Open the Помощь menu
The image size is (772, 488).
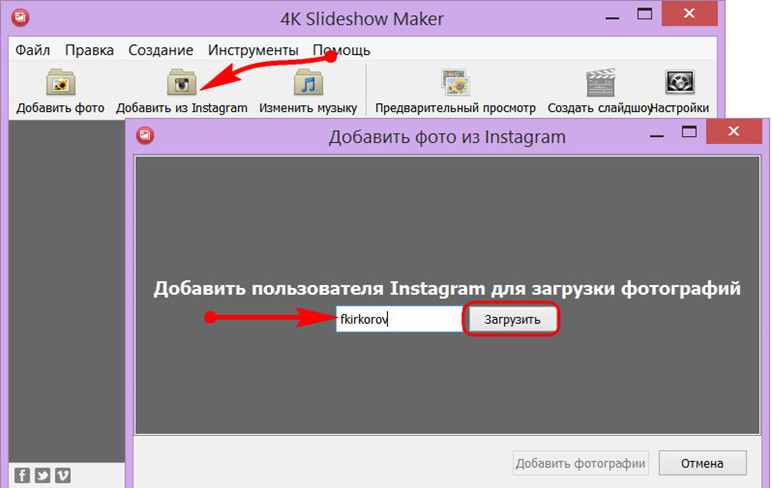[x=341, y=50]
